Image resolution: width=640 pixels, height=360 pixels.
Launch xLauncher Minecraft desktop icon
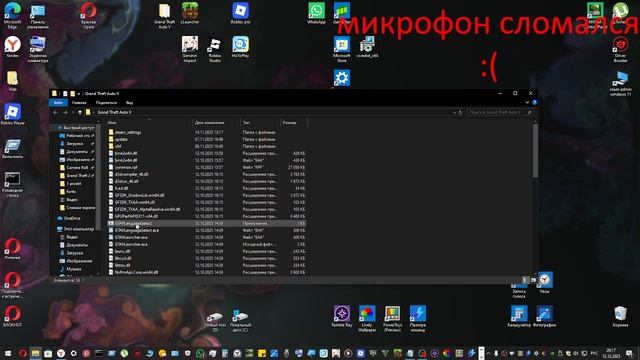(190, 13)
